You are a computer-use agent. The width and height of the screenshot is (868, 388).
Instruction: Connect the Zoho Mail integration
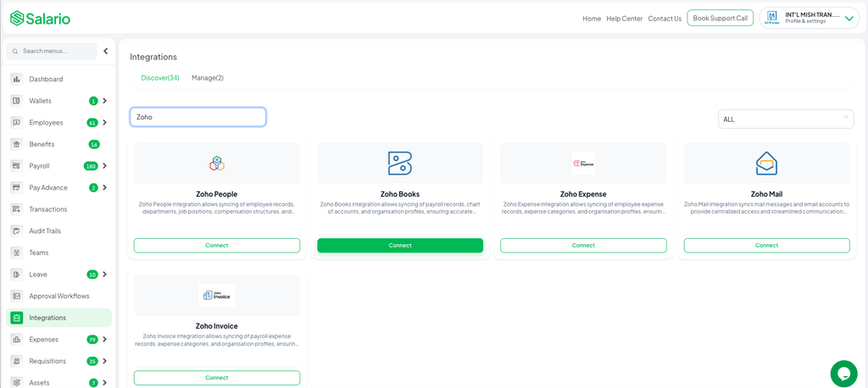click(x=766, y=245)
